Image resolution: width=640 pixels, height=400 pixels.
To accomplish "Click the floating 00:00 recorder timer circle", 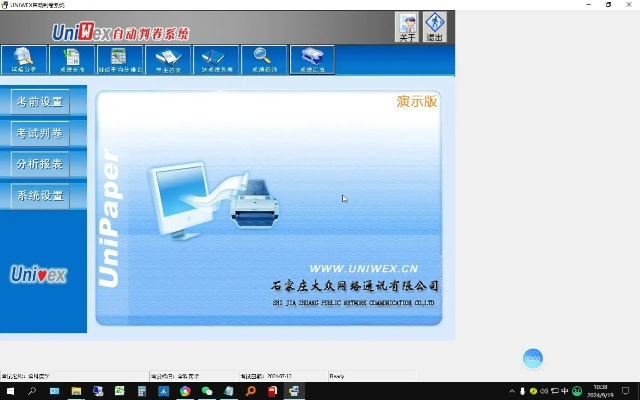I will tap(533, 358).
